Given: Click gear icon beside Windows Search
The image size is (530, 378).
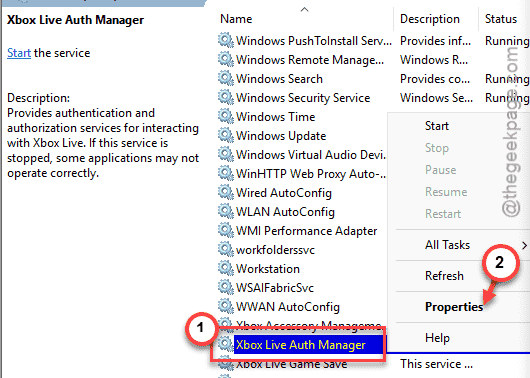Looking at the screenshot, I should tap(225, 78).
